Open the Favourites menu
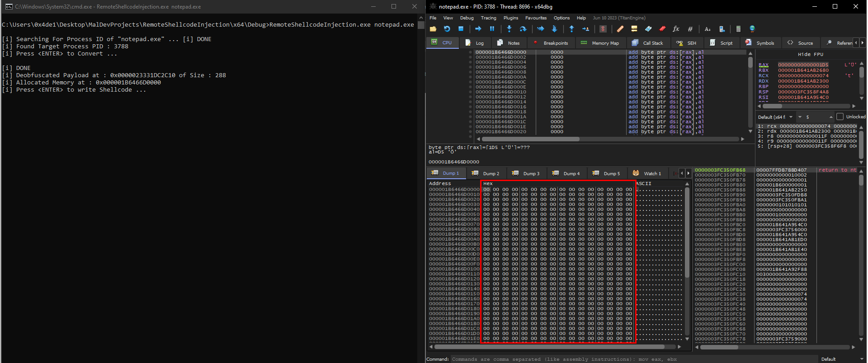 (536, 18)
